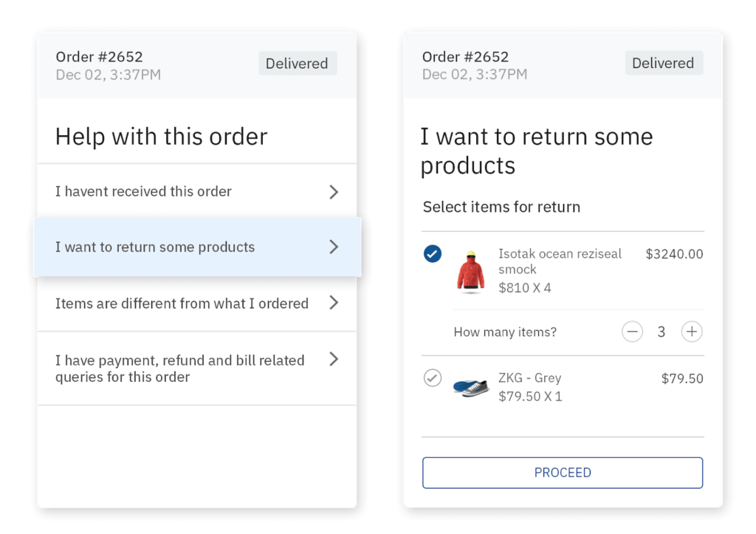The image size is (756, 534).
Task: Open 'I want to return some products'
Action: coord(197,247)
